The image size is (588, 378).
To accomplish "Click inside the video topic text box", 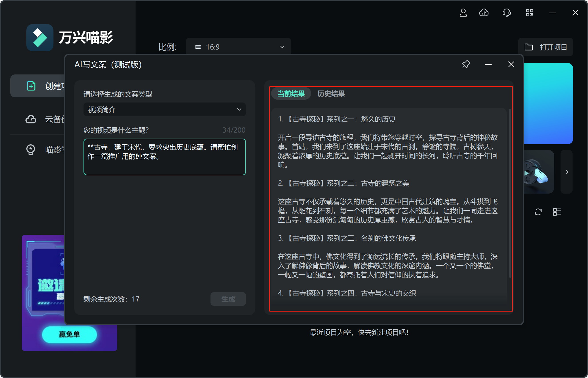I will (164, 157).
